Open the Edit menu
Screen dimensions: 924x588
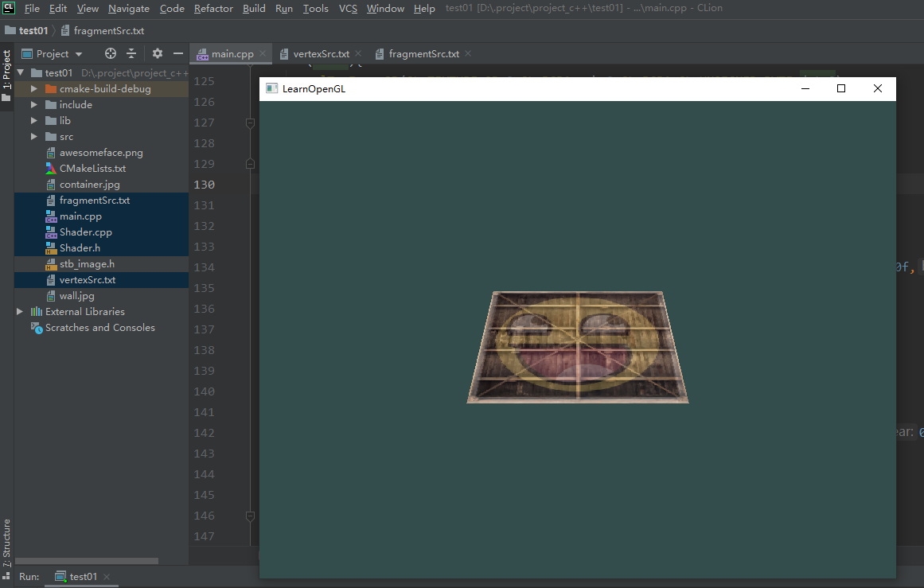tap(58, 8)
